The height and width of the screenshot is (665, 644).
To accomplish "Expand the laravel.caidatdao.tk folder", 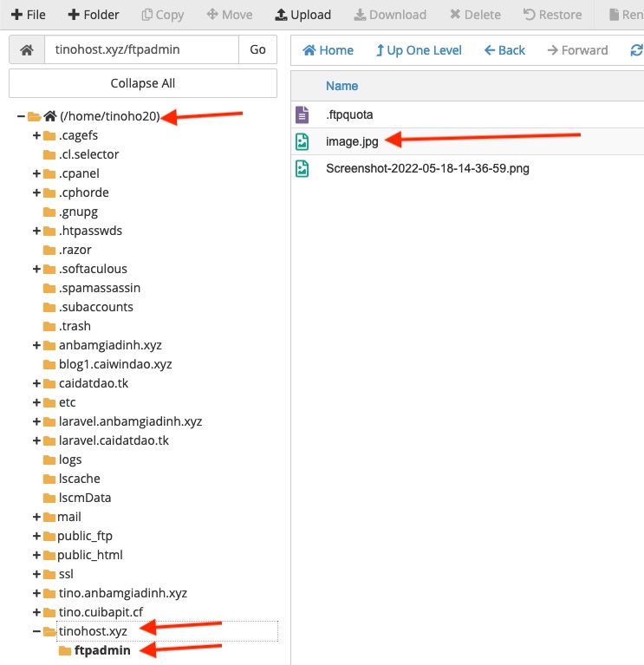I will pyautogui.click(x=36, y=440).
